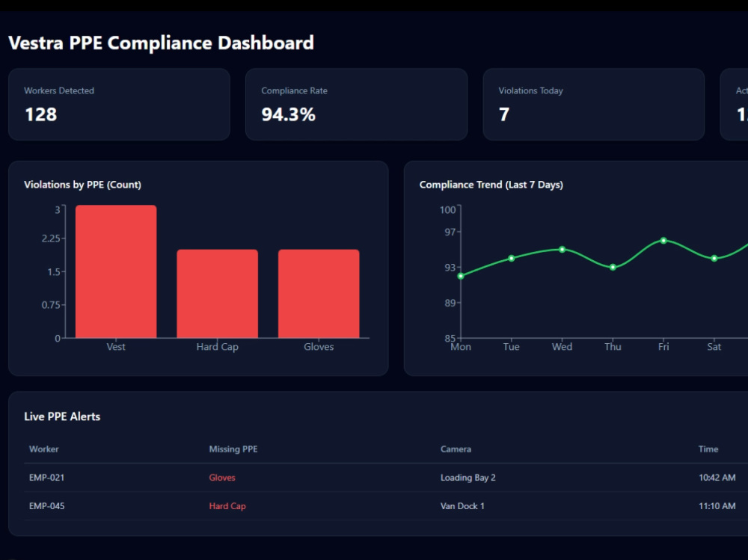Select the Compliance Rate card
748x560 pixels.
(x=356, y=105)
